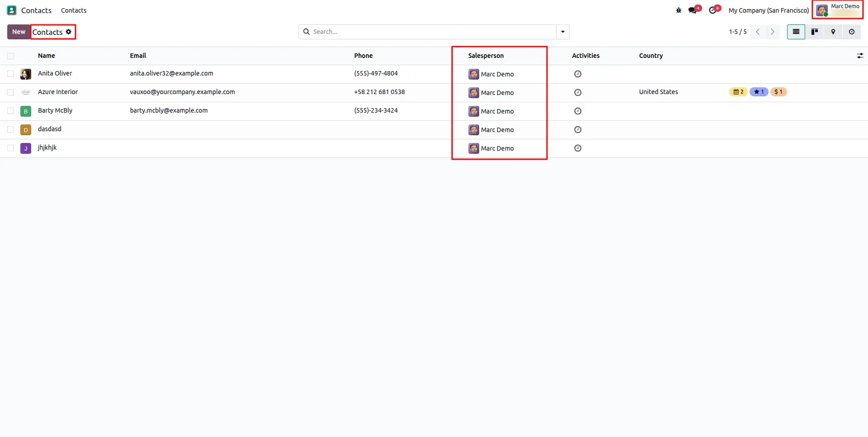Click jhjkhjk's purple J avatar
The height and width of the screenshot is (437, 868).
point(26,148)
